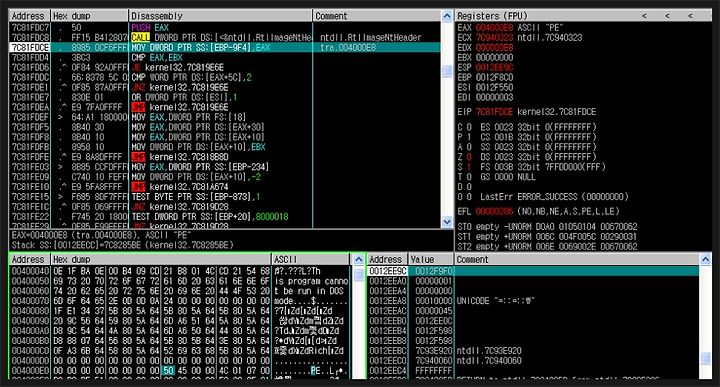Click the middle '<' button in Registers header
This screenshot has width=720, height=387.
tap(667, 16)
